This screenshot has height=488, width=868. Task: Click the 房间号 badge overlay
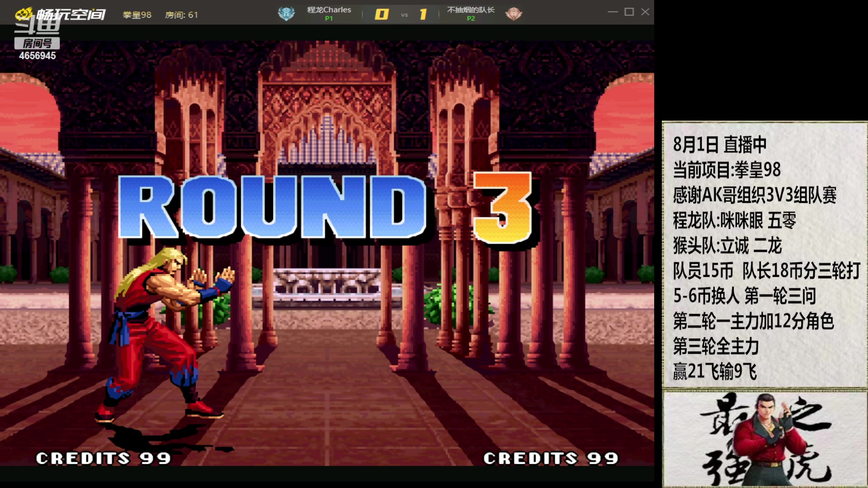tap(37, 43)
